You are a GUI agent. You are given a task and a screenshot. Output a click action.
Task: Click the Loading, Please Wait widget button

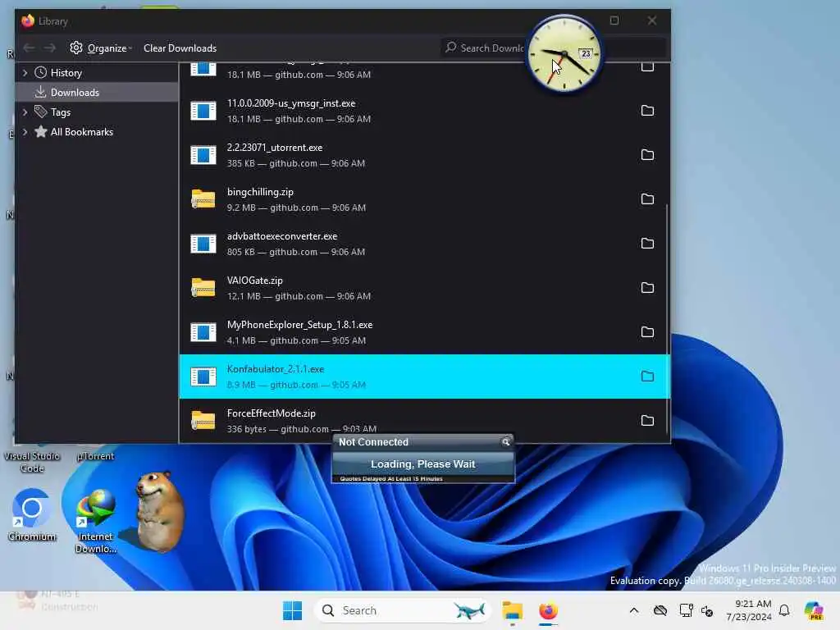tap(422, 464)
